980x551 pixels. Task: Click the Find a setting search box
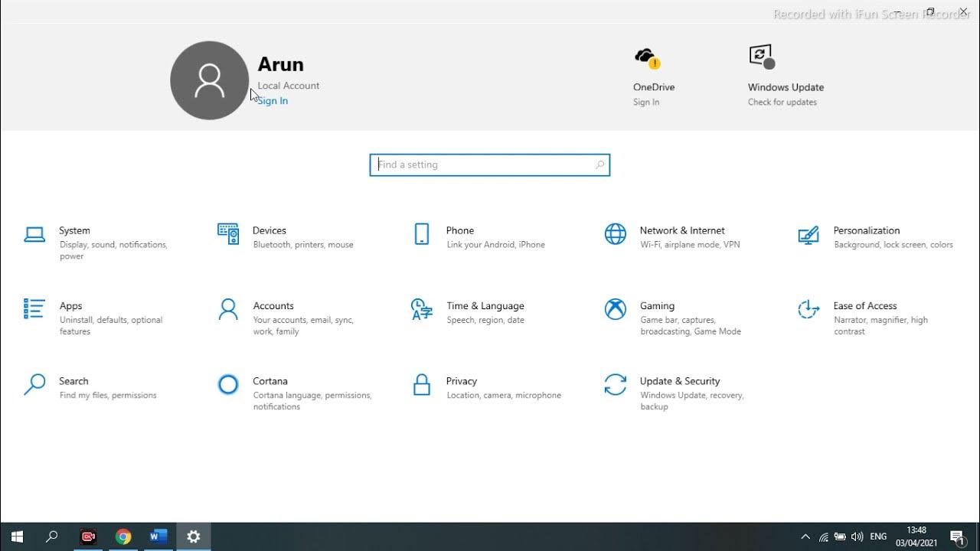click(490, 165)
